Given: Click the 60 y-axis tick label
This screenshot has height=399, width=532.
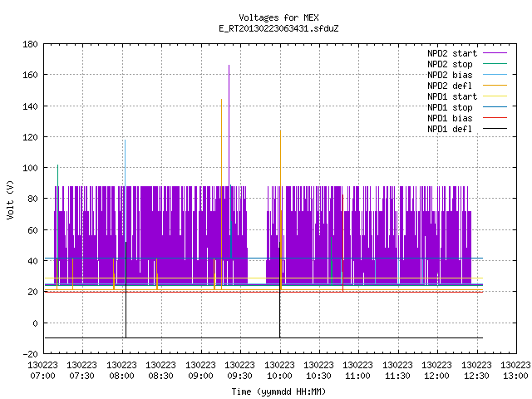Looking at the screenshot, I should pos(32,230).
